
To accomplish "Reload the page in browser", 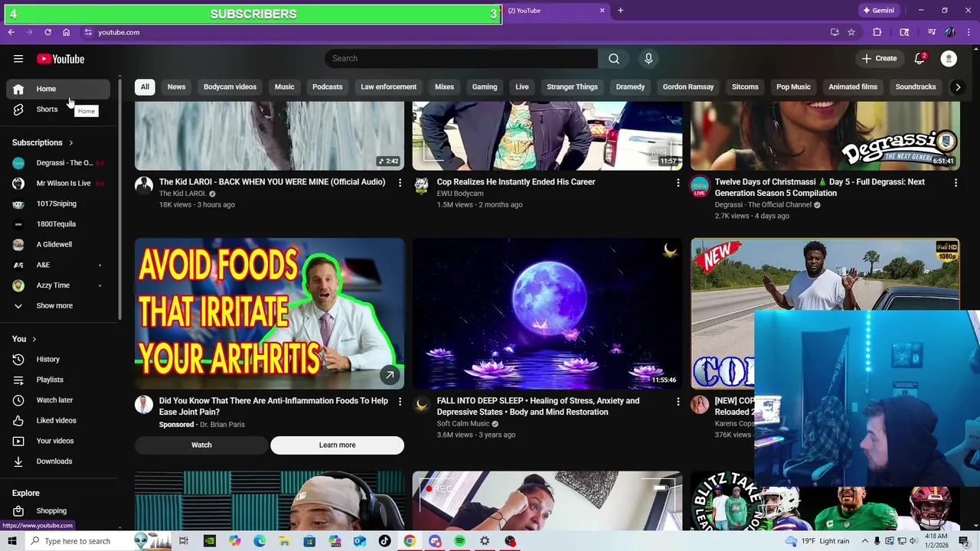I will 47,32.
